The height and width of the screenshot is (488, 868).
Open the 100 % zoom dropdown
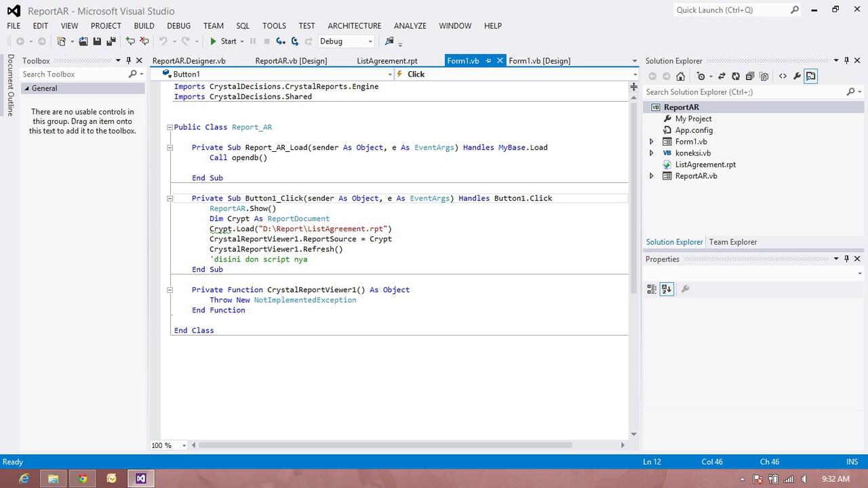coord(184,445)
